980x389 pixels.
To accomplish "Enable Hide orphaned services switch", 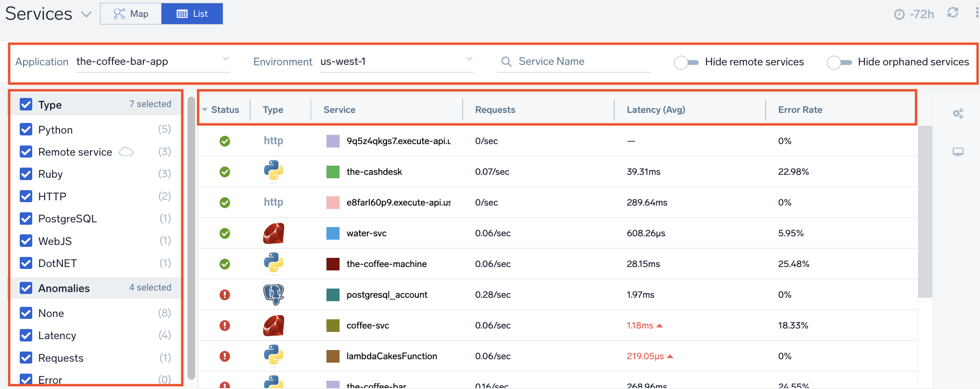I will (x=839, y=62).
